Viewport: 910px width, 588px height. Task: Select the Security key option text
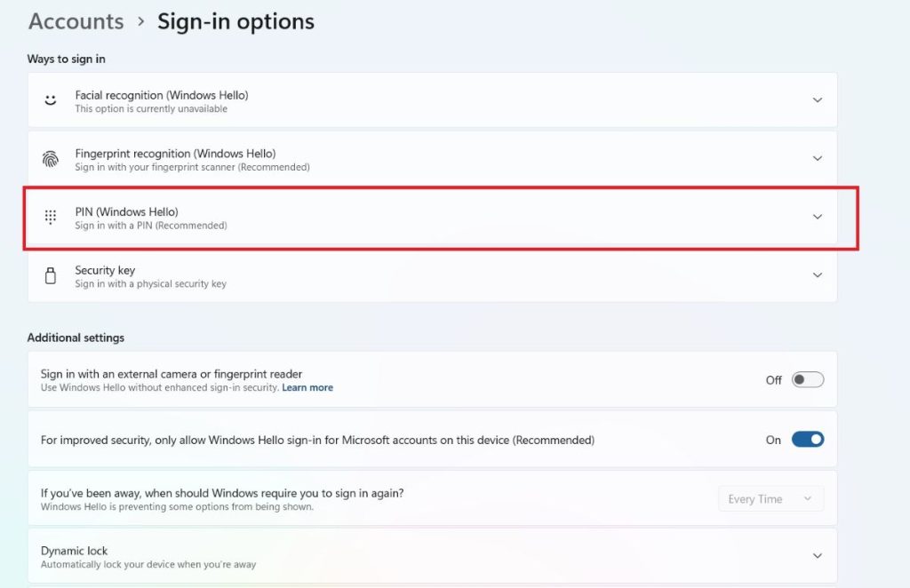coord(105,270)
